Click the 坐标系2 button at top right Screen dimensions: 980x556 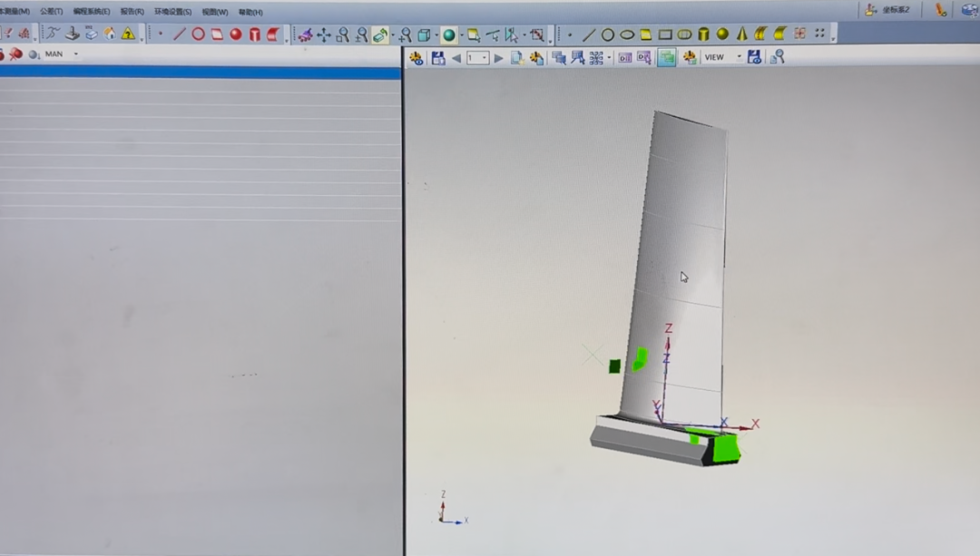click(887, 10)
